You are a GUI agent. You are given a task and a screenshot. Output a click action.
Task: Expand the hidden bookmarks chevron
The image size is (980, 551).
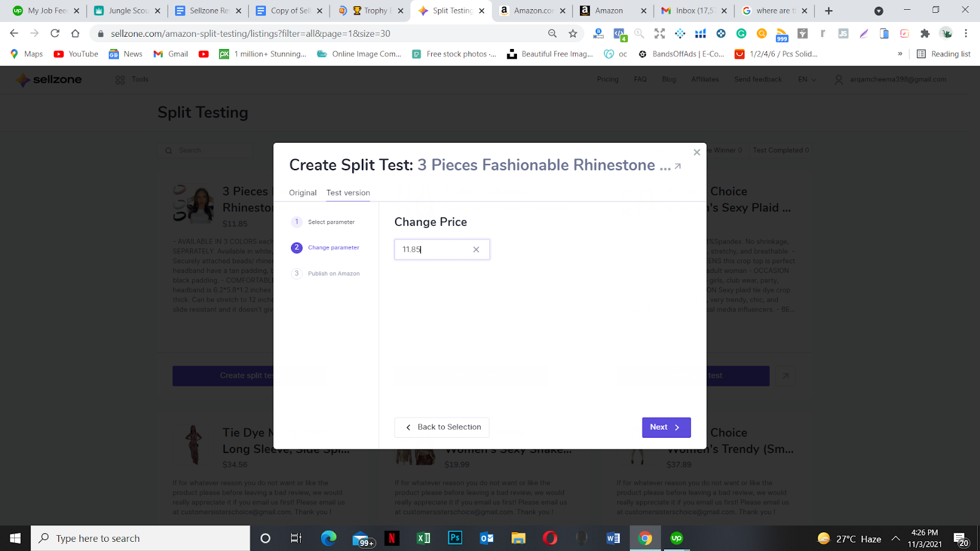coord(900,54)
